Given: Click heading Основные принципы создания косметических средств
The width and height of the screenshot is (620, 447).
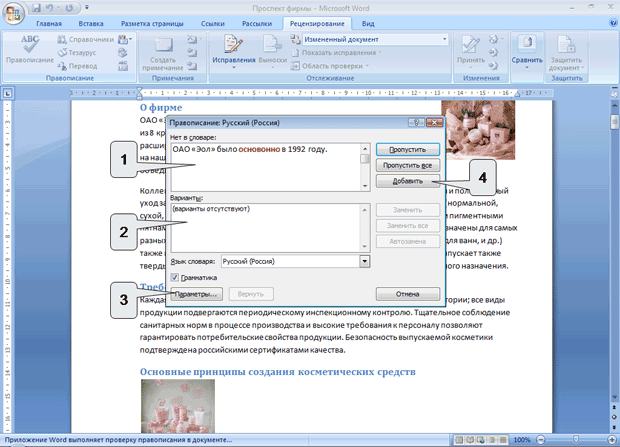Looking at the screenshot, I should [x=278, y=372].
